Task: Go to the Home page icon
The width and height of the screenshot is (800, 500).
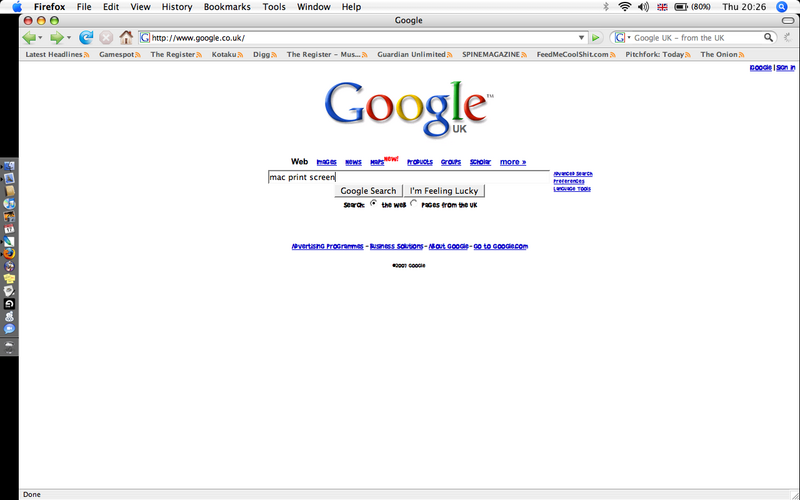Action: (x=126, y=37)
